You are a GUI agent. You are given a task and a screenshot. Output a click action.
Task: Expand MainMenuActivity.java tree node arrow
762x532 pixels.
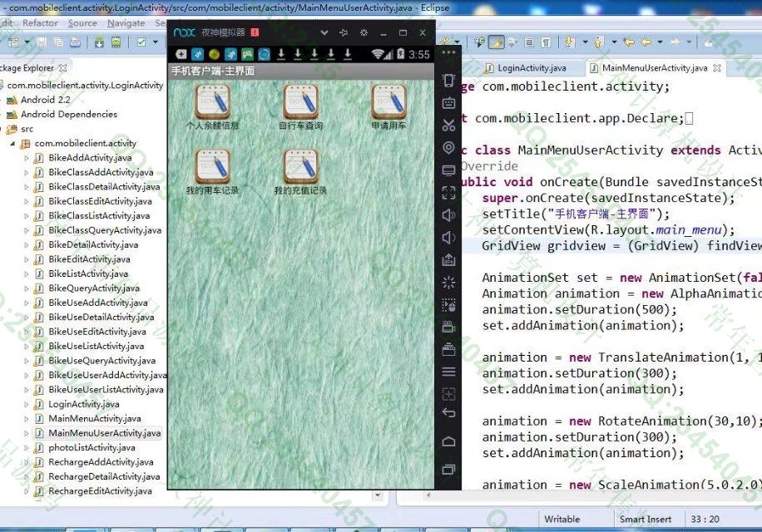pyautogui.click(x=27, y=418)
